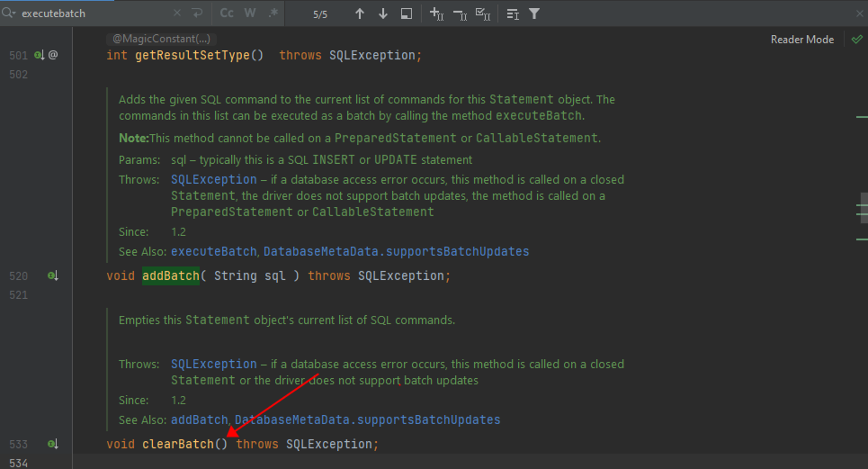
Task: Exit Reader Mode
Action: [802, 39]
